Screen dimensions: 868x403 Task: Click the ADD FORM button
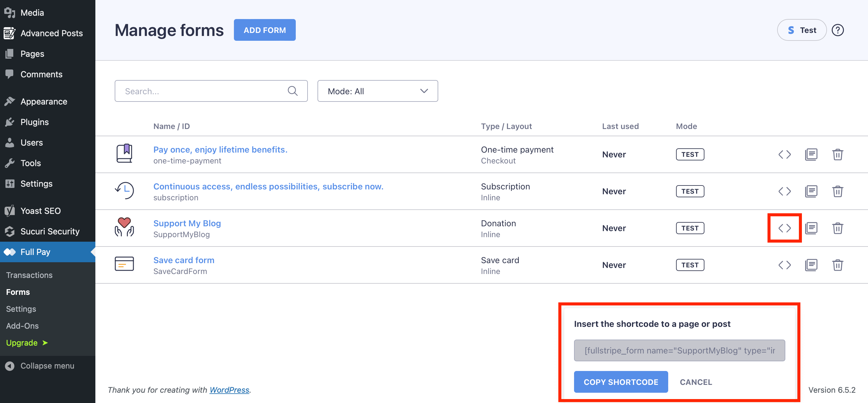tap(264, 30)
